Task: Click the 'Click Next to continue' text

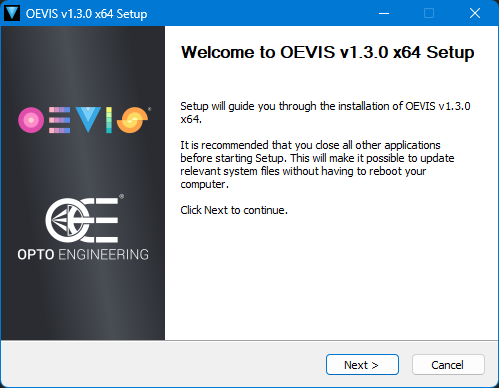Action: tap(234, 210)
